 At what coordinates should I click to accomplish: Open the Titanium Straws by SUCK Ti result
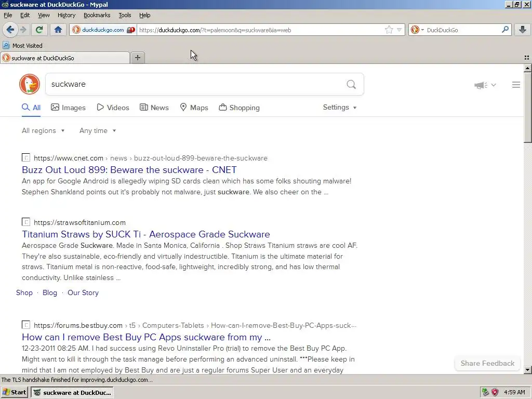146,234
